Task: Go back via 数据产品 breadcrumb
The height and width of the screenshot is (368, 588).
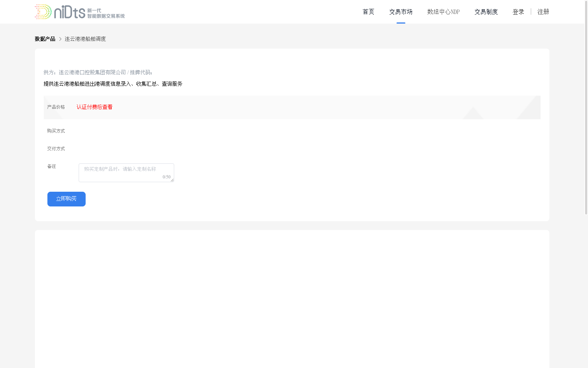Action: point(45,39)
